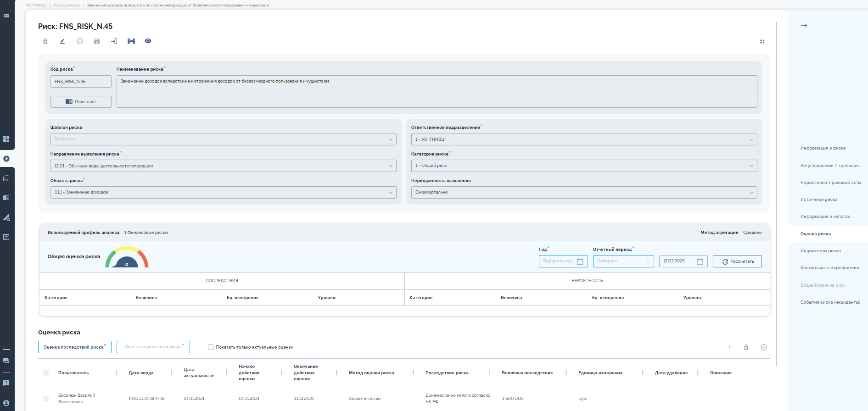
Task: Check Показать только актуальные оценки checkbox
Action: pos(211,347)
